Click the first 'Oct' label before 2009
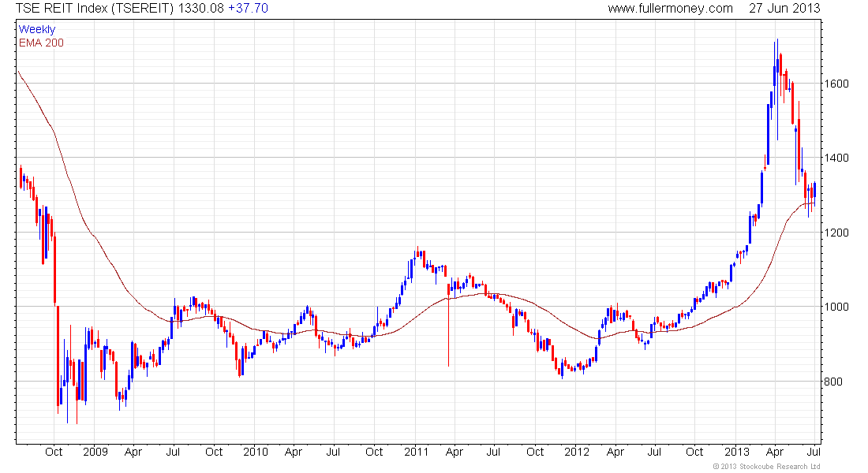 (54, 452)
